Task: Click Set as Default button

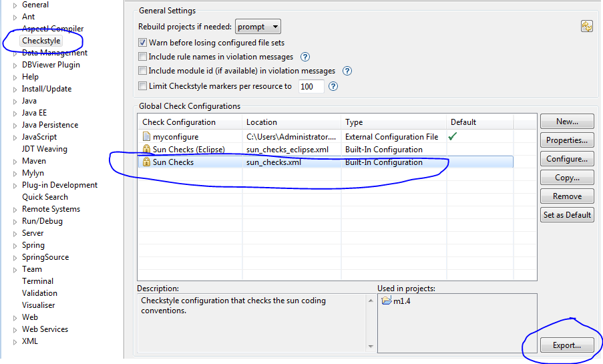Action: coord(567,215)
